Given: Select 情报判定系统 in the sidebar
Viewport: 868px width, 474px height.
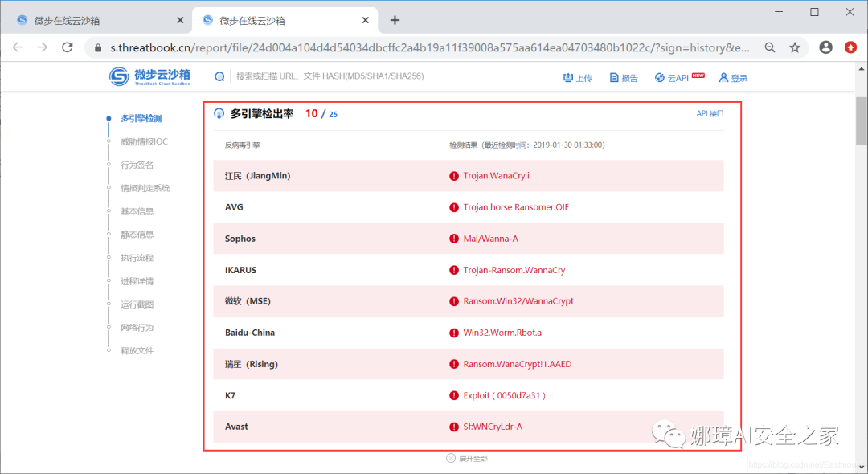Looking at the screenshot, I should click(145, 188).
